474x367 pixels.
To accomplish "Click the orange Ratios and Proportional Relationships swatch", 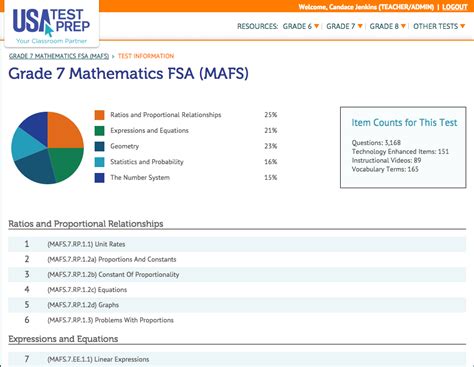I will (99, 115).
